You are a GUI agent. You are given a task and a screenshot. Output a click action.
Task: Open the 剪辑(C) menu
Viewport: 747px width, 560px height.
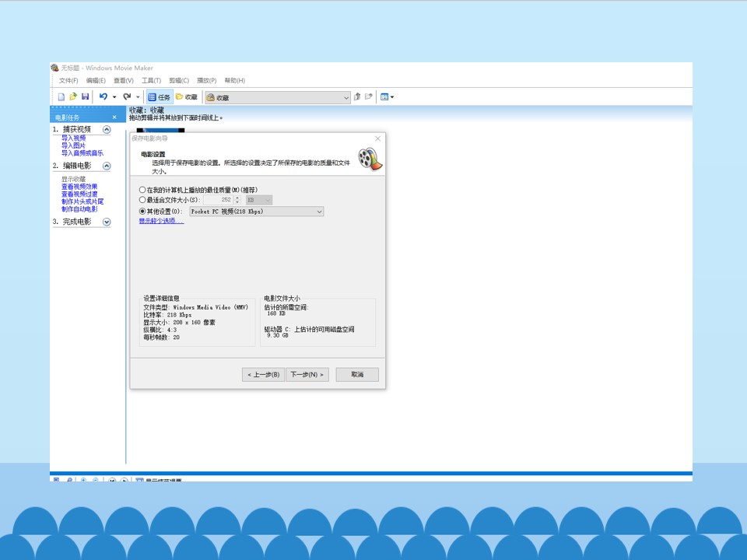[x=179, y=80]
